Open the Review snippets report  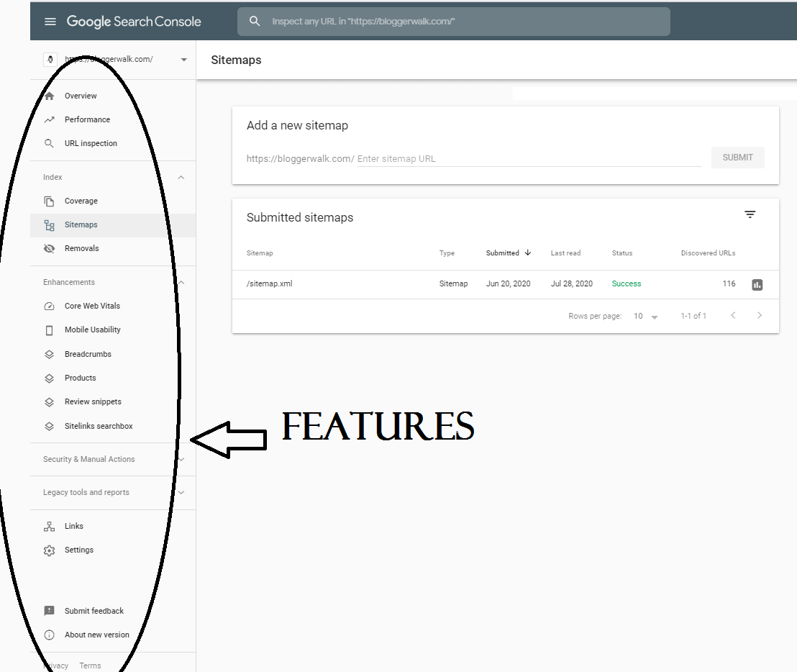click(x=93, y=402)
